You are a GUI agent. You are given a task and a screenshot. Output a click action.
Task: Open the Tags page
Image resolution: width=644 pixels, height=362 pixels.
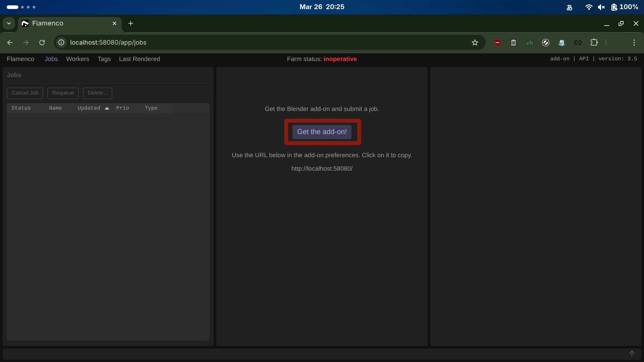tap(104, 59)
